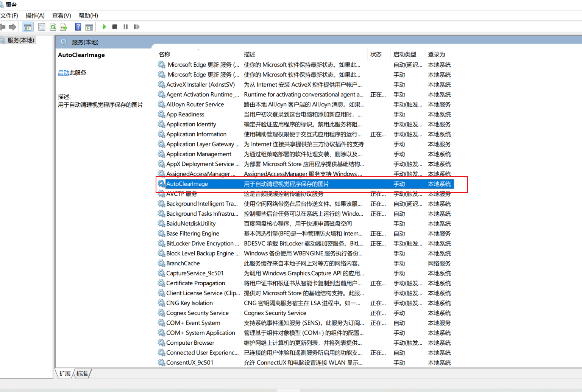Open the 文件(F) menu
This screenshot has width=582, height=392.
coord(9,16)
